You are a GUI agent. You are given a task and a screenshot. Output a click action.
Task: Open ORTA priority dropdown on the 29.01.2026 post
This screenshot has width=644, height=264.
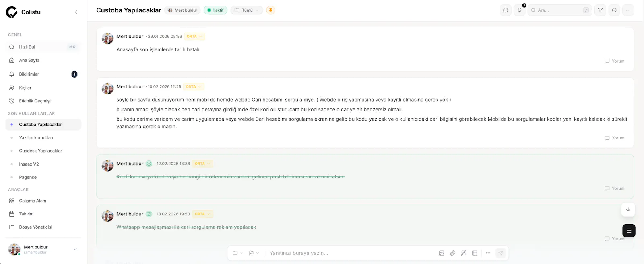[194, 37]
